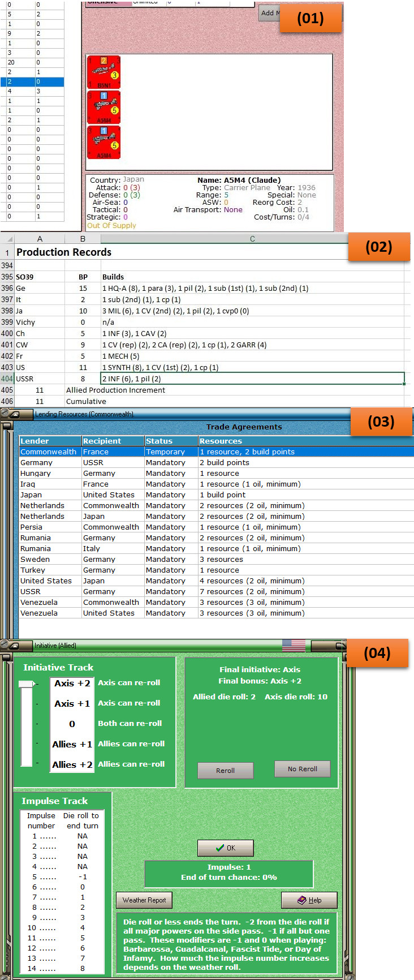Select the Turkey to Germany trade row

click(x=217, y=570)
